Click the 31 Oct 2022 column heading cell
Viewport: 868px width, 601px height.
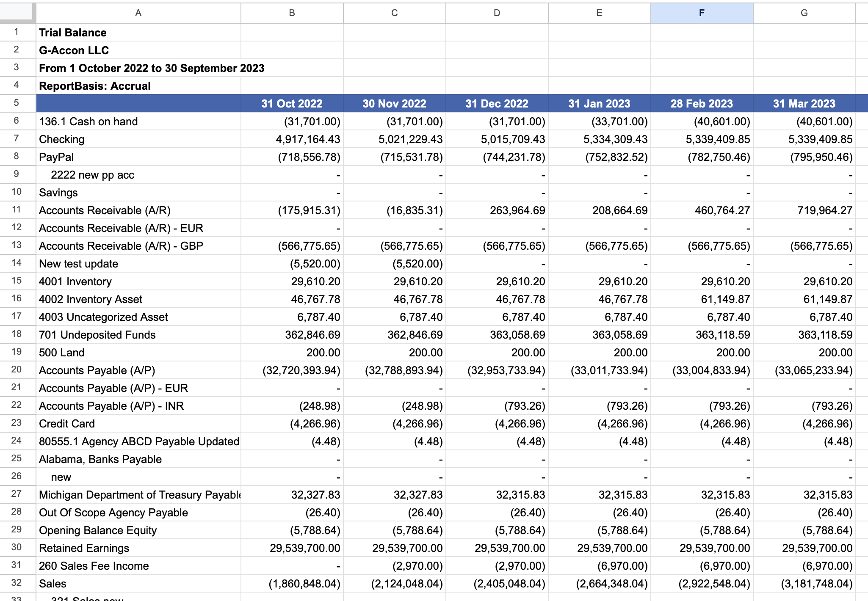tap(292, 104)
